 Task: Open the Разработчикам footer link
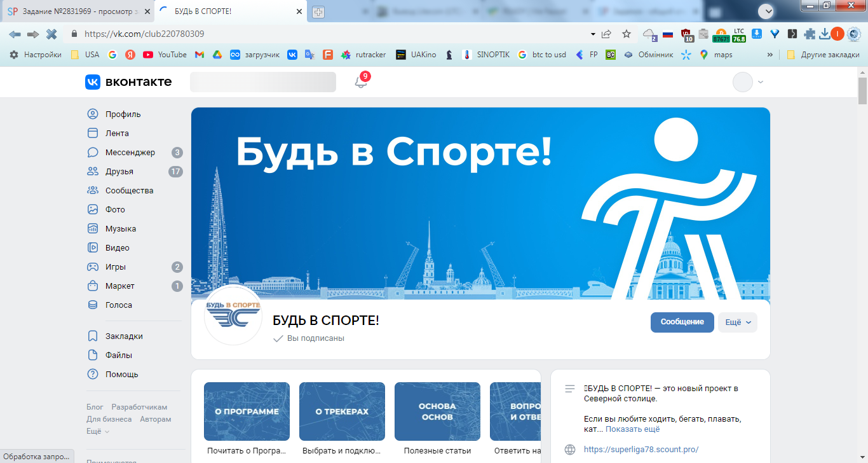point(139,407)
